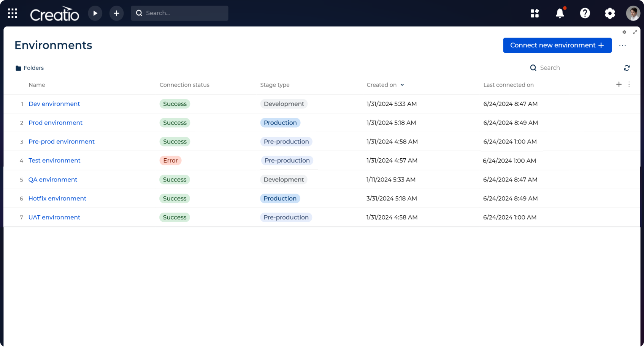This screenshot has height=347, width=644.
Task: Open the help question mark icon
Action: coord(585,13)
